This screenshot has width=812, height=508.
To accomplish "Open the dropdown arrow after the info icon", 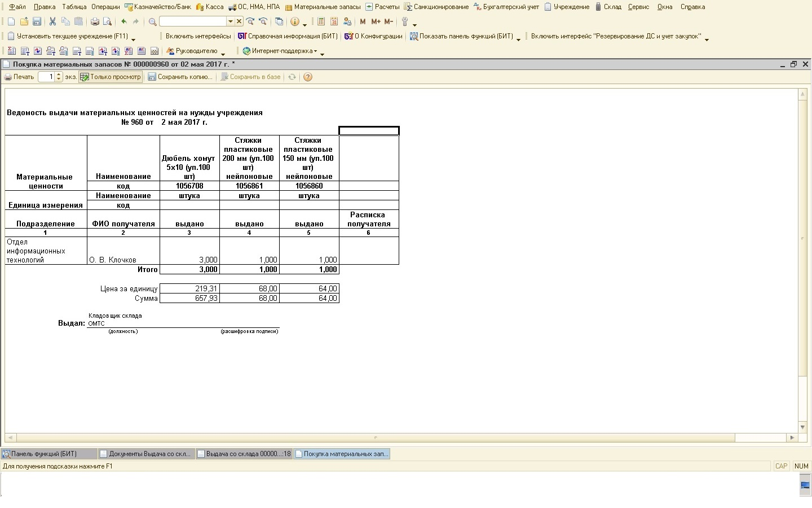I will coord(304,24).
